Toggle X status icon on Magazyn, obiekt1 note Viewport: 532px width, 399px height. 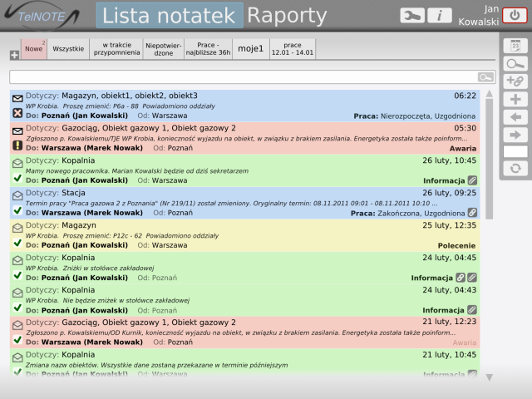point(17,113)
